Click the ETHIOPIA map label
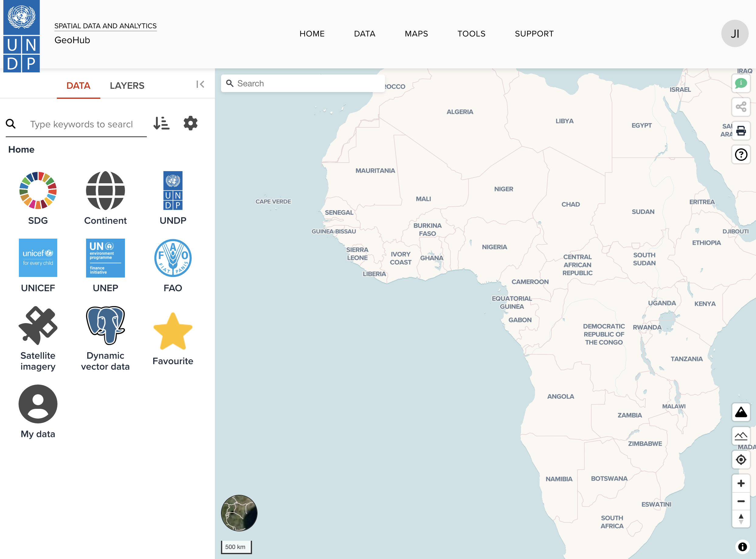 [x=706, y=243]
